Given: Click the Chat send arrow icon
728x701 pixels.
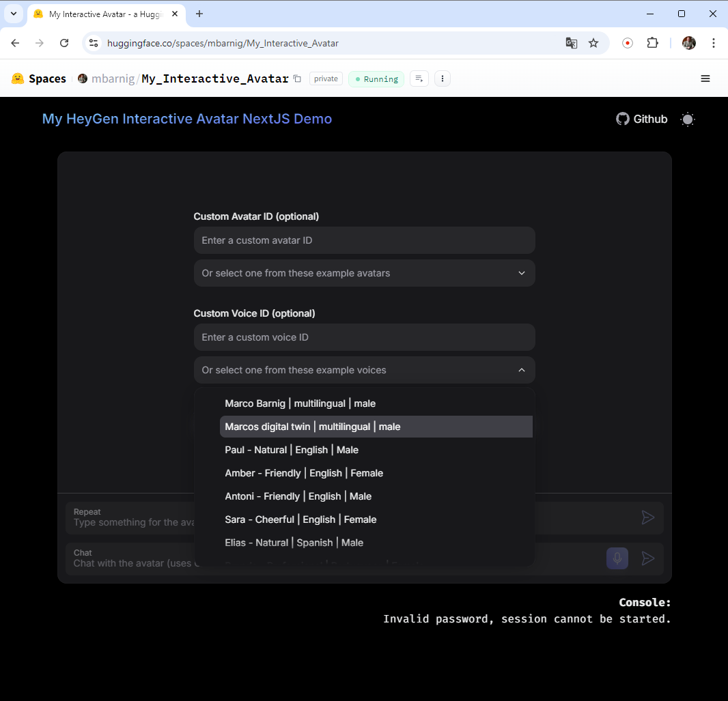Looking at the screenshot, I should tap(647, 558).
